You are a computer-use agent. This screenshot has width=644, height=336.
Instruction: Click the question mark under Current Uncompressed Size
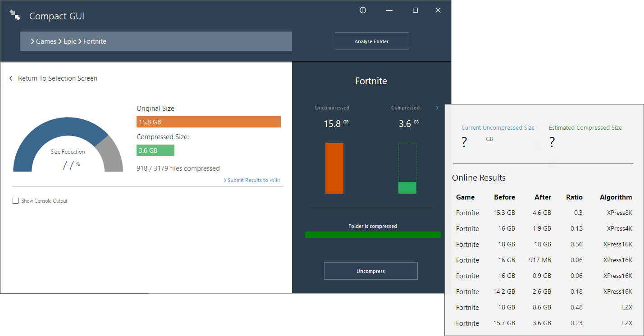tap(464, 141)
